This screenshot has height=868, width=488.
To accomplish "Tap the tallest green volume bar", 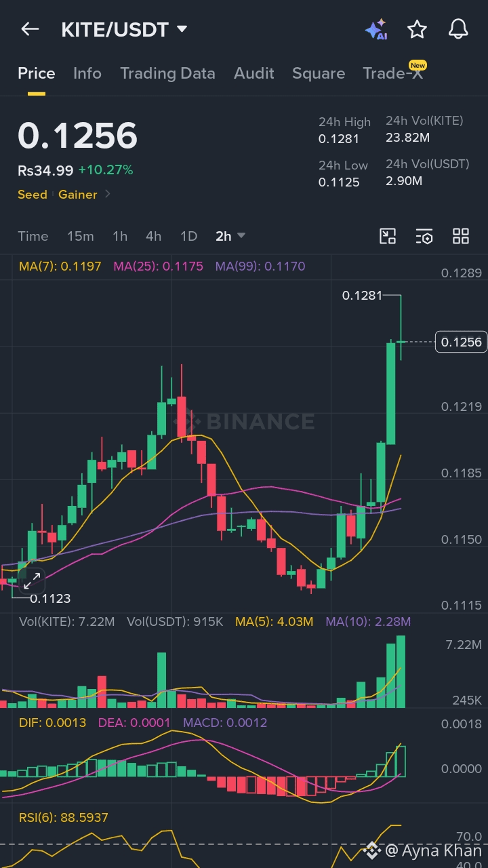I will coord(401,672).
